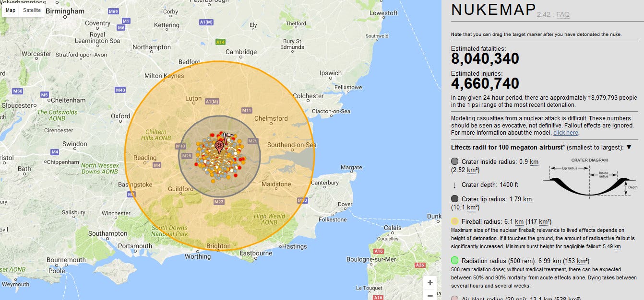Click the crater depth arrow icon

point(454,185)
